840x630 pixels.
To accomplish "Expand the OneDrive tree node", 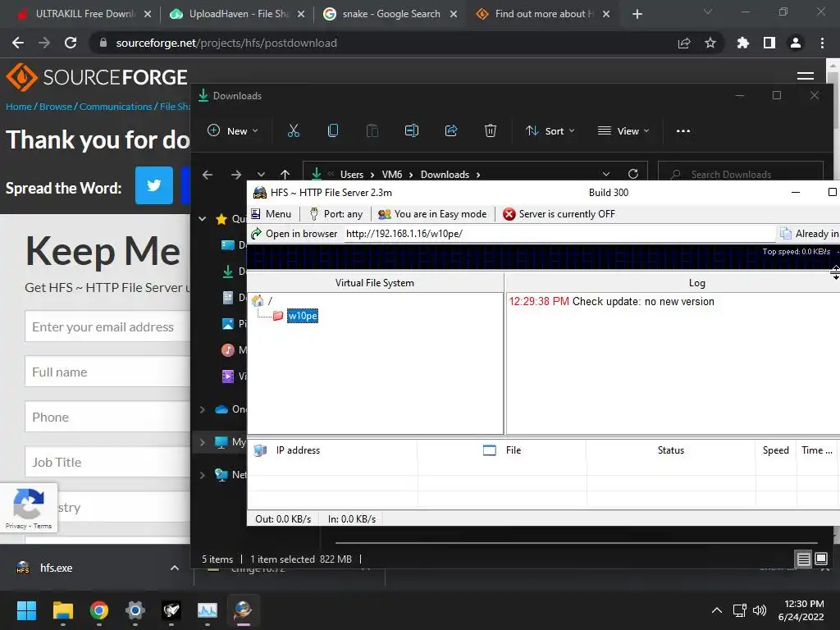I will click(x=203, y=409).
